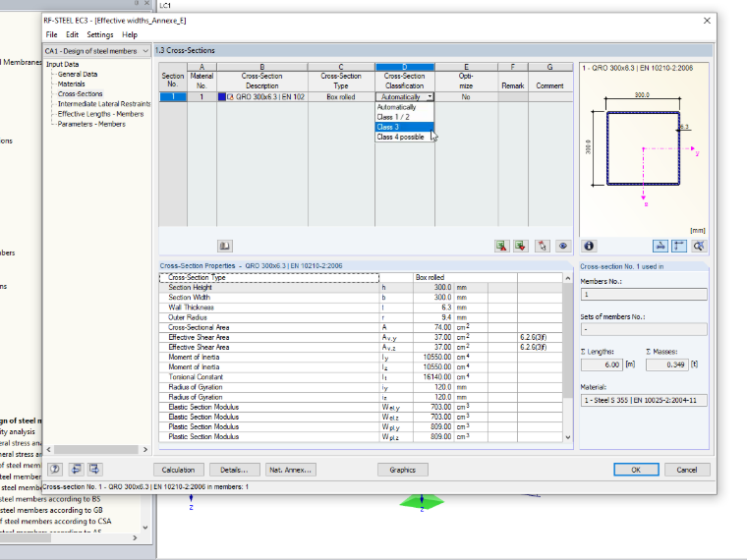Screen dimensions: 747x560
Task: Open the CA1 design case dropdown
Action: pos(145,51)
